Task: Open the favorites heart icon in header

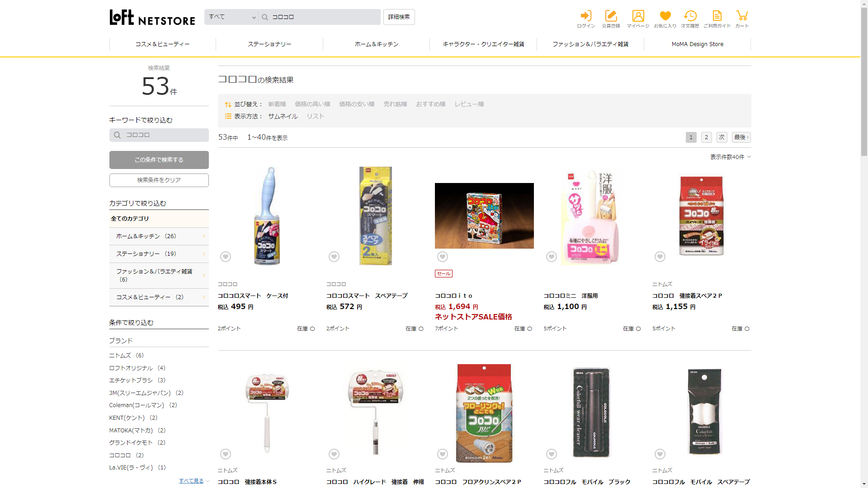Action: (665, 19)
